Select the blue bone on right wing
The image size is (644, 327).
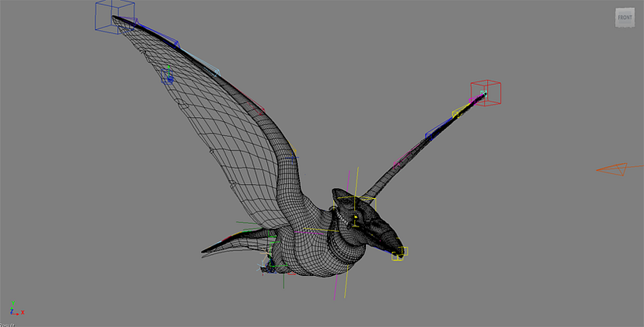[441, 127]
